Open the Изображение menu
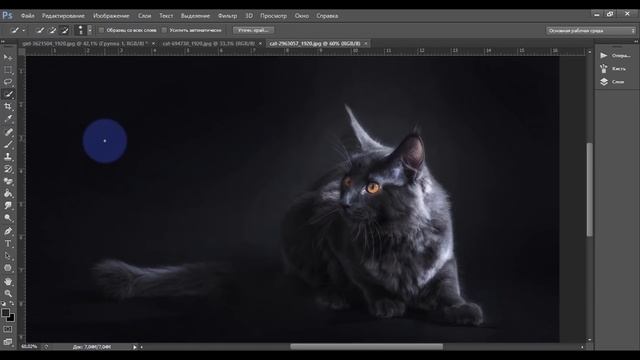This screenshot has height=360, width=640. click(x=111, y=16)
